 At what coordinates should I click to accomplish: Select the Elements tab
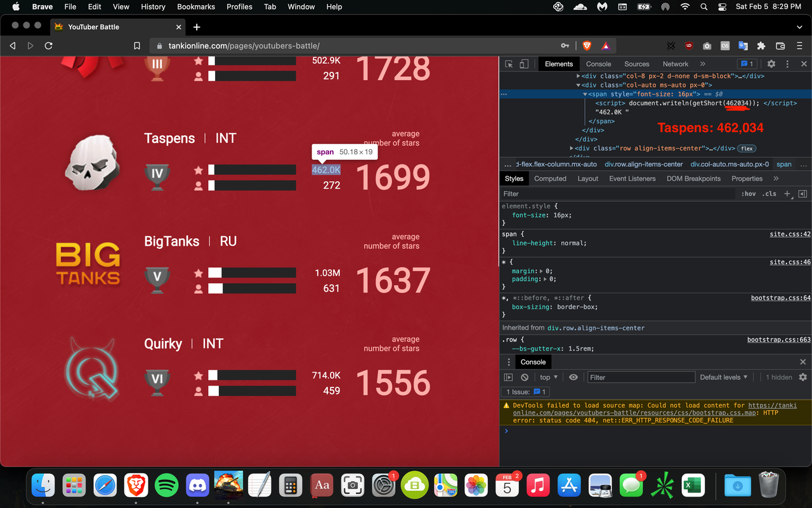(x=558, y=64)
